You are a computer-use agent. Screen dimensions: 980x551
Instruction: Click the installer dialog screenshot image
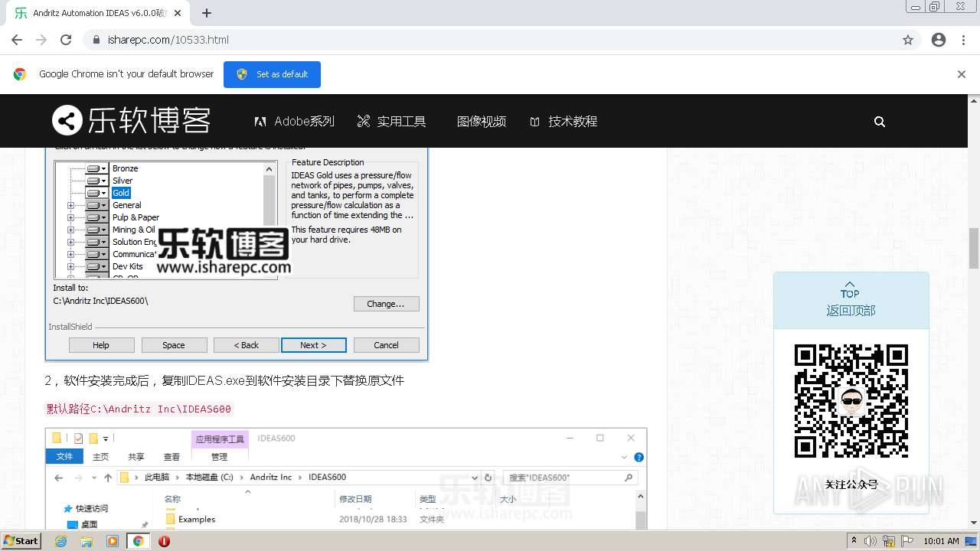237,253
